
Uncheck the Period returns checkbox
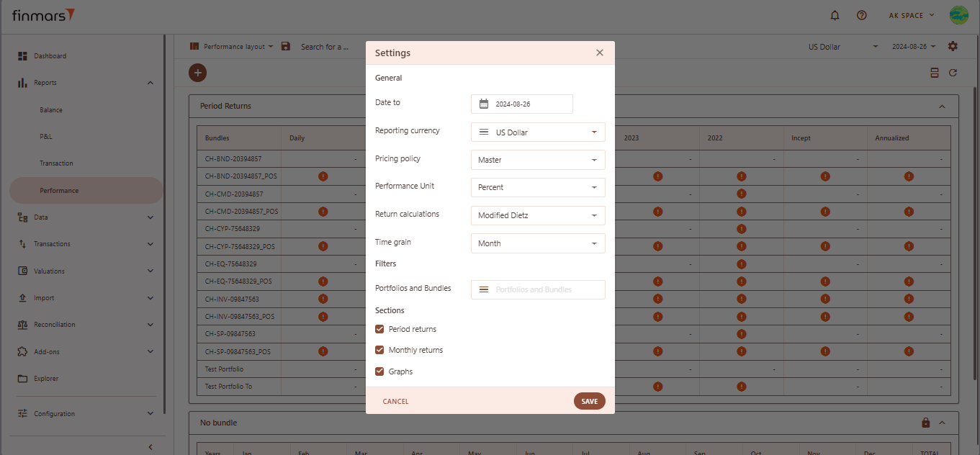[379, 329]
